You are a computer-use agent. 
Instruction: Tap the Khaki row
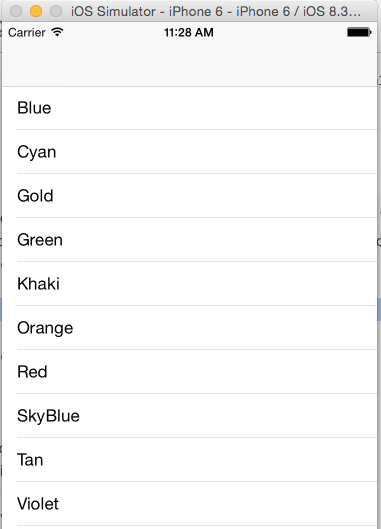(x=189, y=284)
